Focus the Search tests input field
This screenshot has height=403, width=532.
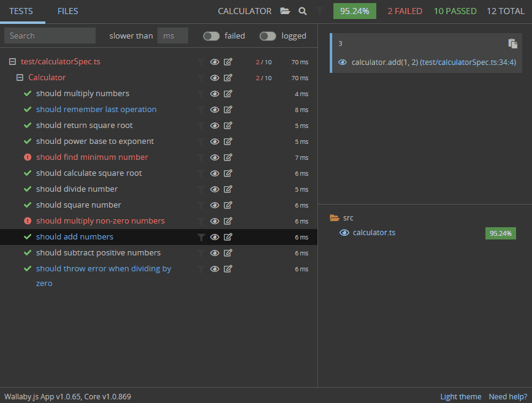click(50, 36)
